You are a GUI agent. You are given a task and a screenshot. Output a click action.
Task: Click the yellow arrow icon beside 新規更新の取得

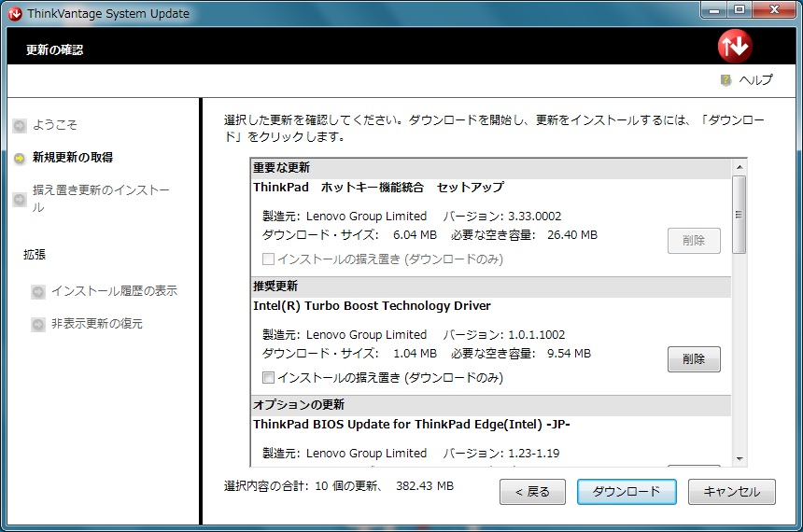20,158
